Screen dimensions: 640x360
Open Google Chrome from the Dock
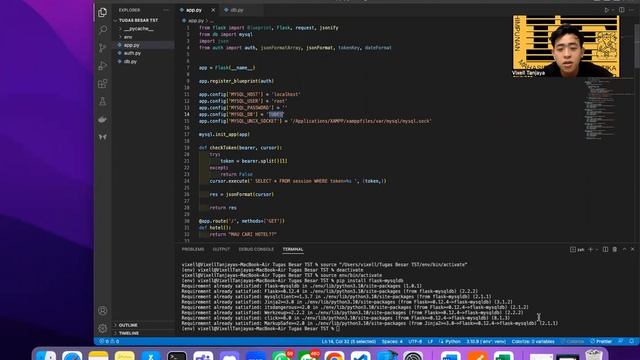coord(334,356)
